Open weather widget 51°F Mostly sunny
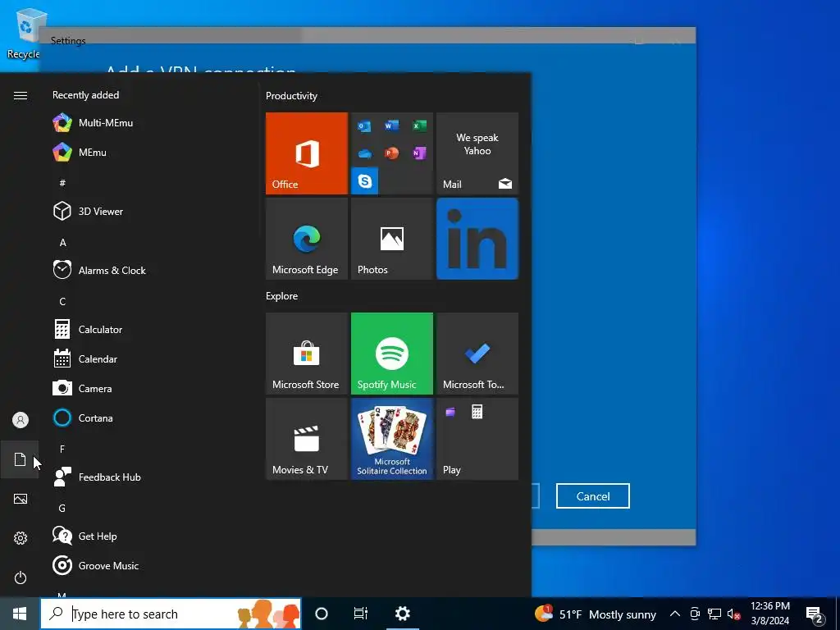 [596, 614]
